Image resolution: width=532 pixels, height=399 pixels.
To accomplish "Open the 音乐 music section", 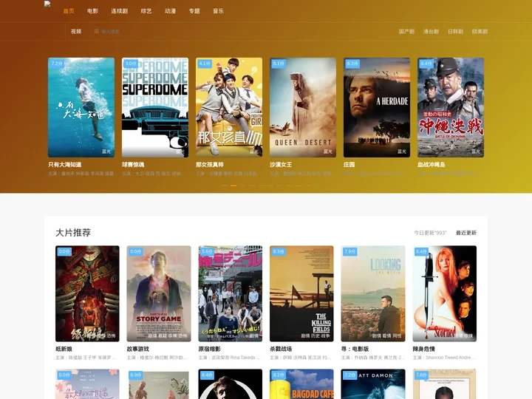I will [218, 11].
